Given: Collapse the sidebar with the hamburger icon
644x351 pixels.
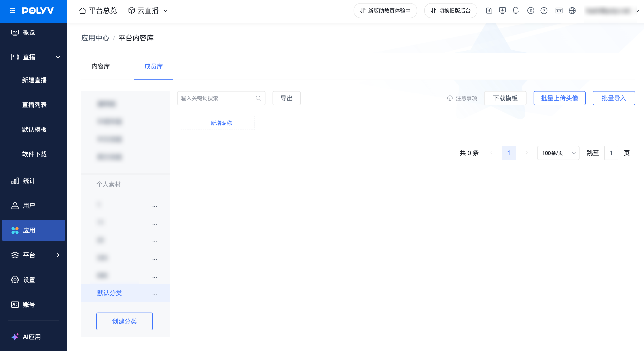Looking at the screenshot, I should [13, 11].
